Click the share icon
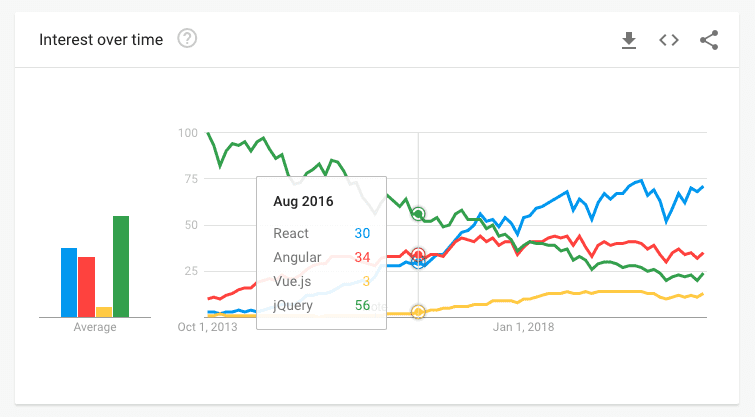755x417 pixels. (709, 40)
